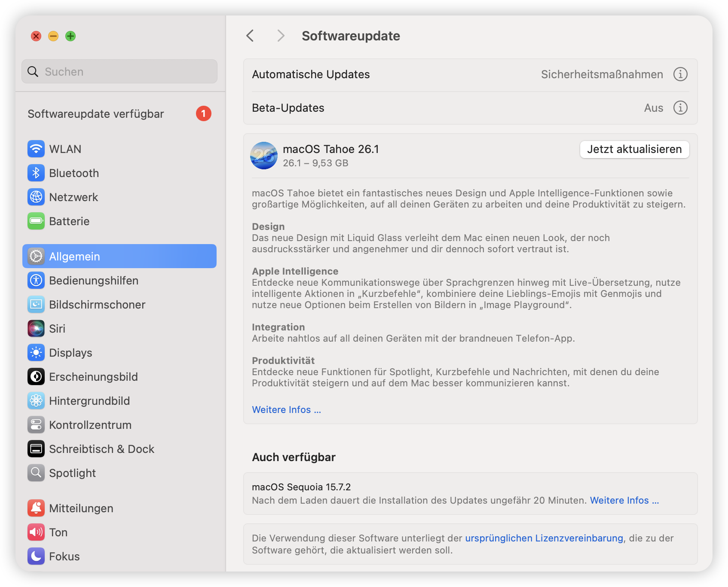Select Hintergrundbild in the sidebar

[x=119, y=401]
